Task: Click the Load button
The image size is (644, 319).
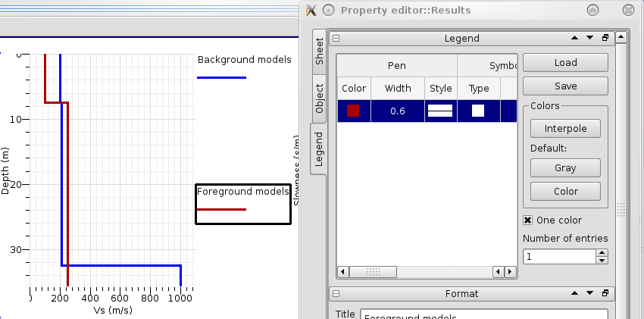Action: [565, 63]
